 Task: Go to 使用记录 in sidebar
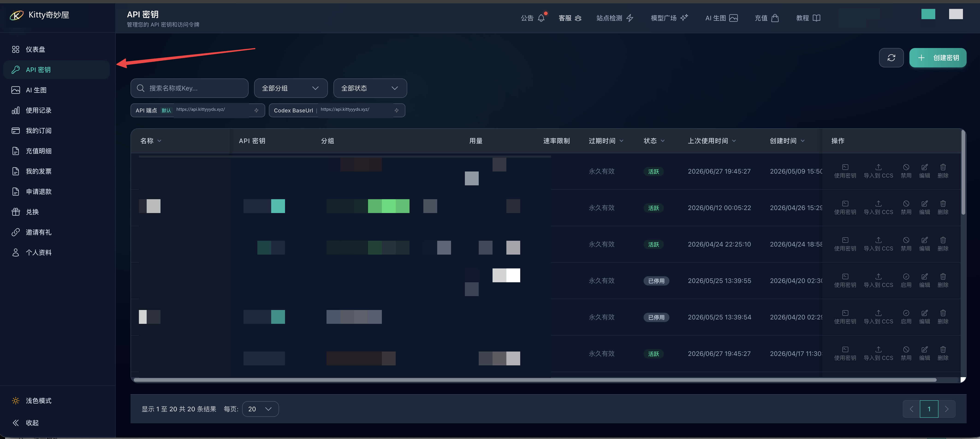pyautogui.click(x=56, y=110)
